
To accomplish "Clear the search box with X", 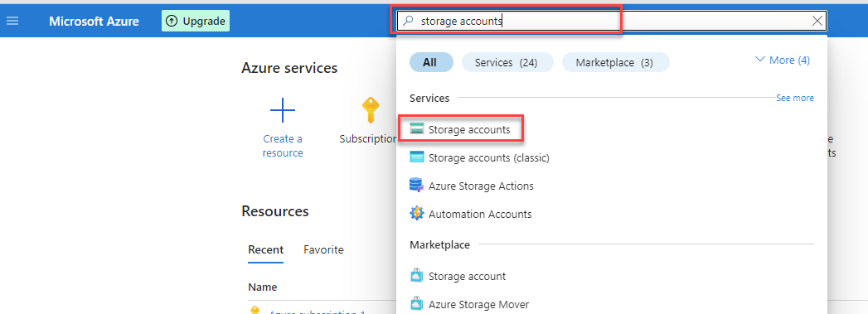I will (817, 21).
